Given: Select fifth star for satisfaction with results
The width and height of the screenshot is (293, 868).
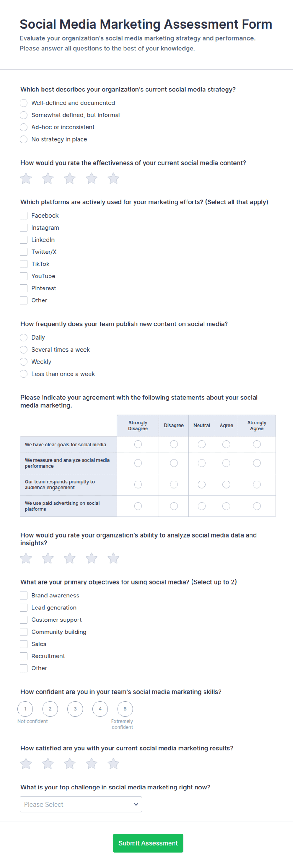Looking at the screenshot, I should point(113,764).
